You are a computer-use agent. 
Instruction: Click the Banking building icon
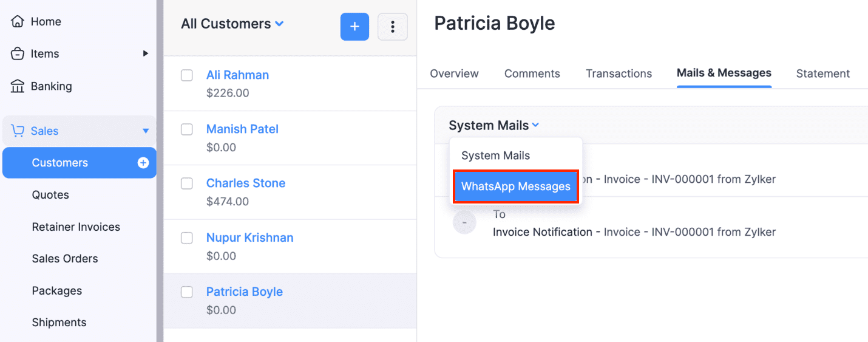tap(18, 86)
